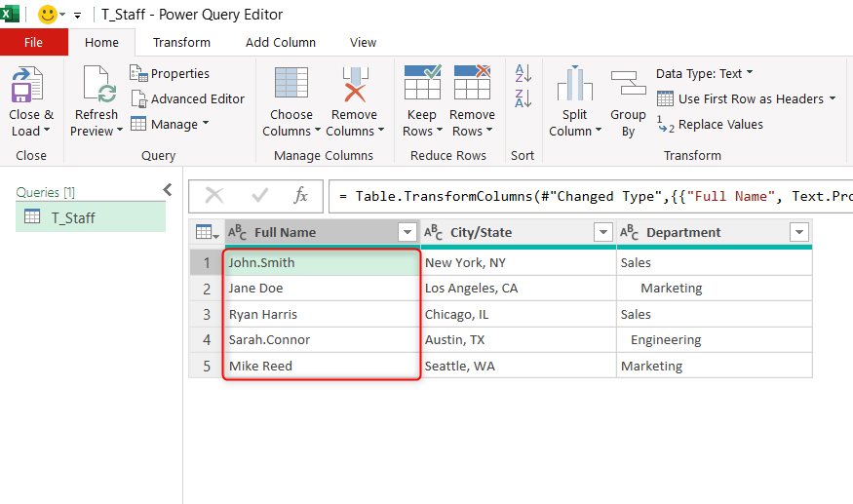The width and height of the screenshot is (853, 504).
Task: Switch to the View tab
Action: [x=363, y=43]
